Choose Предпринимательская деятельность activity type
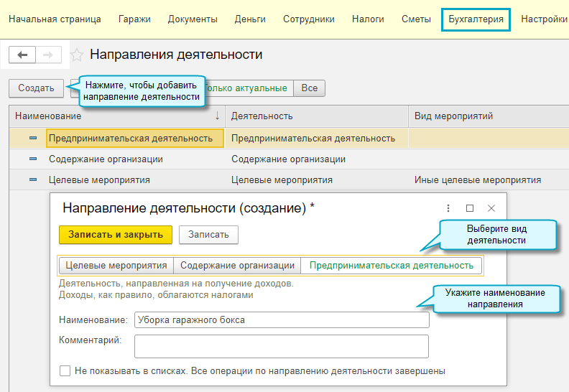The height and width of the screenshot is (392, 569). click(x=391, y=266)
